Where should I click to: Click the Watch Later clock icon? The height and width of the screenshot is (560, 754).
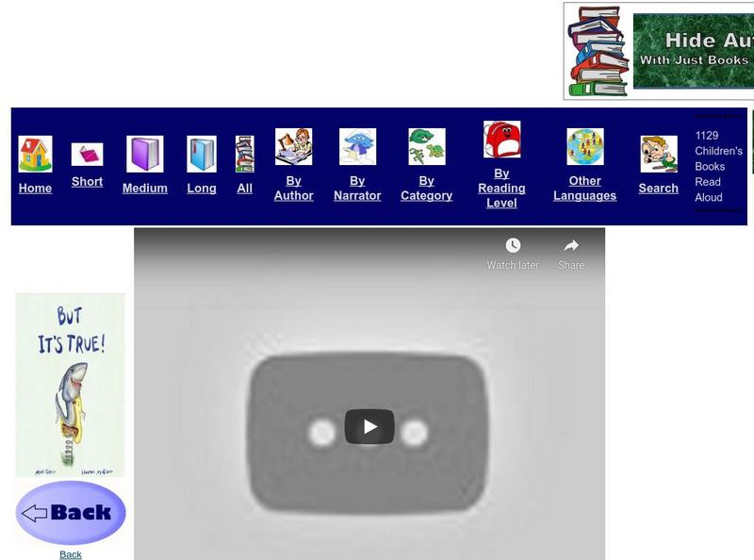coord(512,246)
